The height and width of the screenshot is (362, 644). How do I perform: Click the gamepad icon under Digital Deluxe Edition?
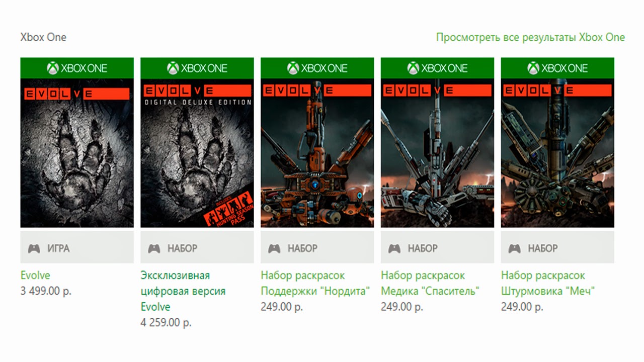point(154,248)
